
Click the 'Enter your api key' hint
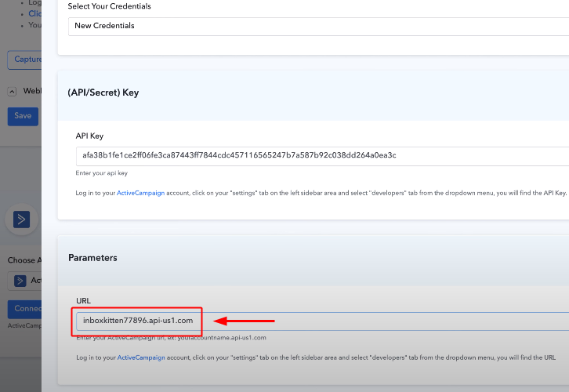pyautogui.click(x=102, y=173)
